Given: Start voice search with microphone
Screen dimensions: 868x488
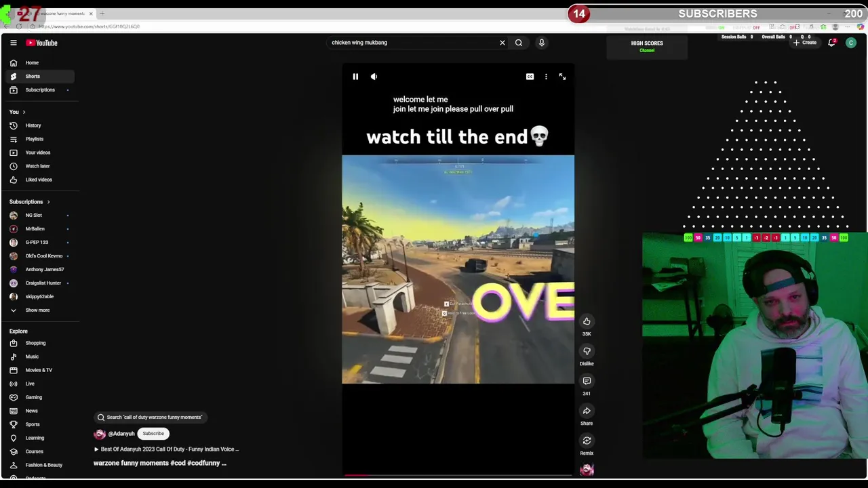Looking at the screenshot, I should pyautogui.click(x=541, y=43).
